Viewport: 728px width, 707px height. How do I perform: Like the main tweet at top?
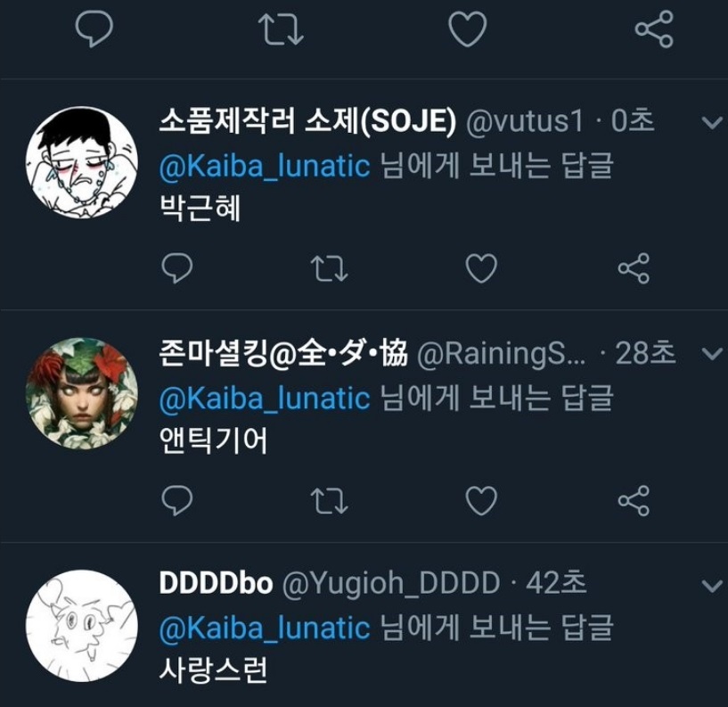click(468, 29)
